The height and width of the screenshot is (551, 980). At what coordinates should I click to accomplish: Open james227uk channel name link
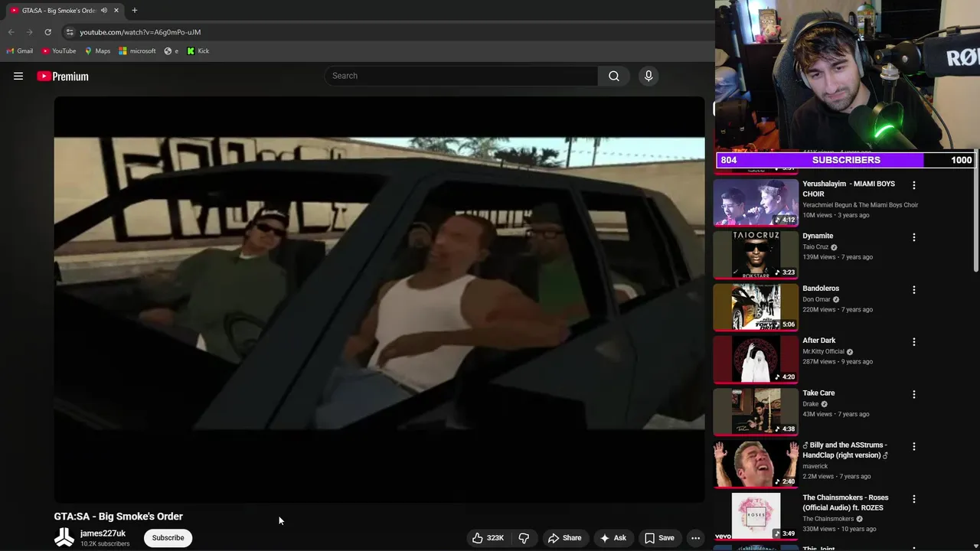103,533
